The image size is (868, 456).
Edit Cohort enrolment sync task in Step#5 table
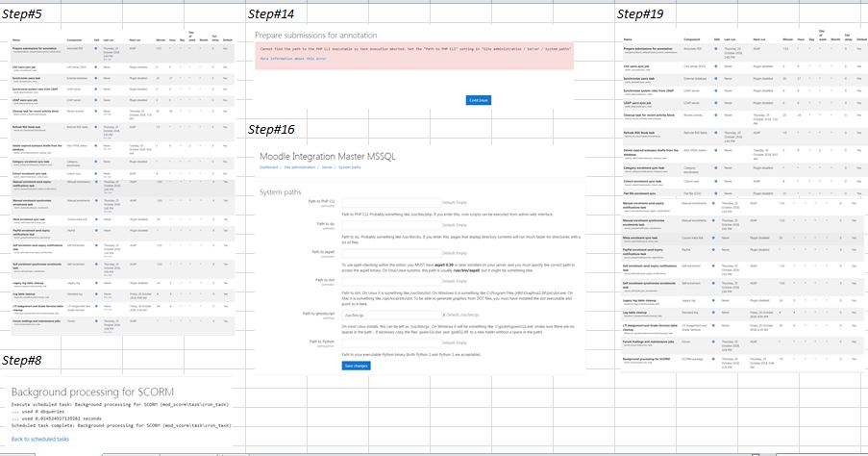(x=96, y=173)
